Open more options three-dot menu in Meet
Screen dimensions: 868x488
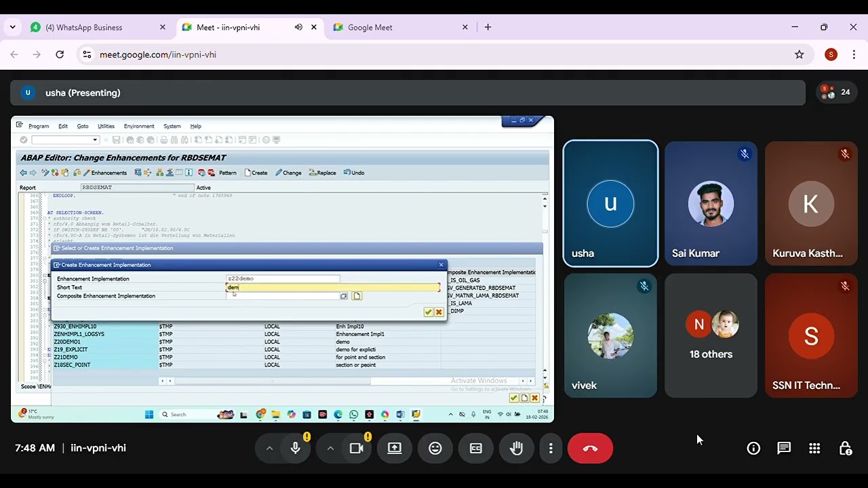(551, 448)
